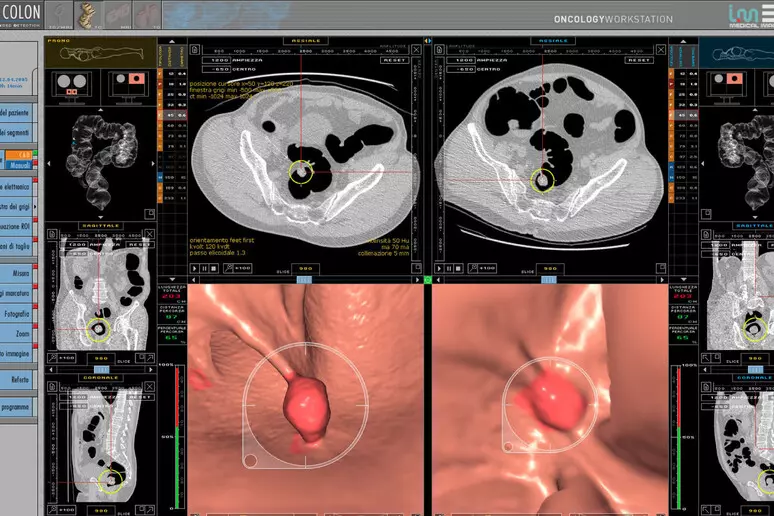Click the Referto button
The image size is (774, 516).
(18, 380)
